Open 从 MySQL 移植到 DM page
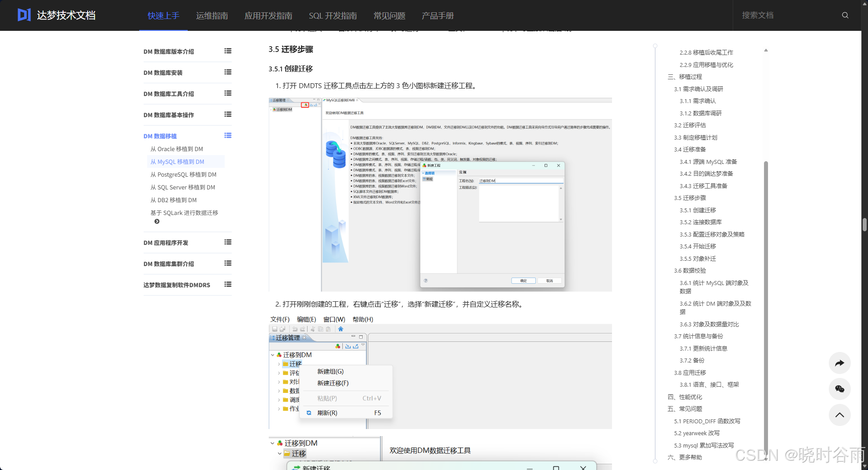868x470 pixels. point(177,162)
